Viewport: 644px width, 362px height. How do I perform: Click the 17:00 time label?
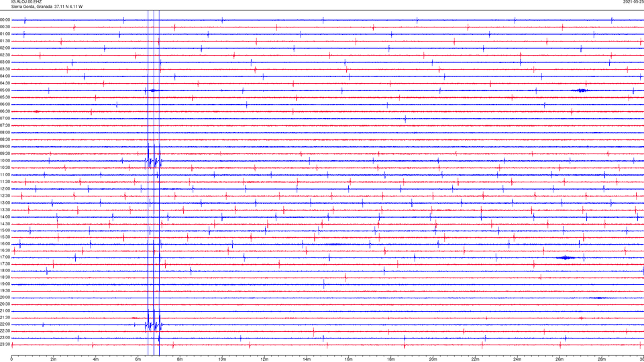click(x=5, y=257)
